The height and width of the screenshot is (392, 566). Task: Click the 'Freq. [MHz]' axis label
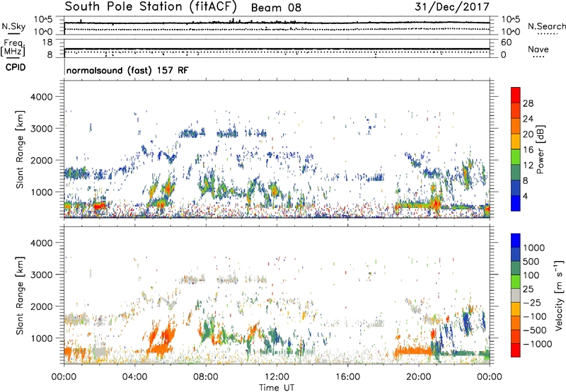tap(13, 48)
